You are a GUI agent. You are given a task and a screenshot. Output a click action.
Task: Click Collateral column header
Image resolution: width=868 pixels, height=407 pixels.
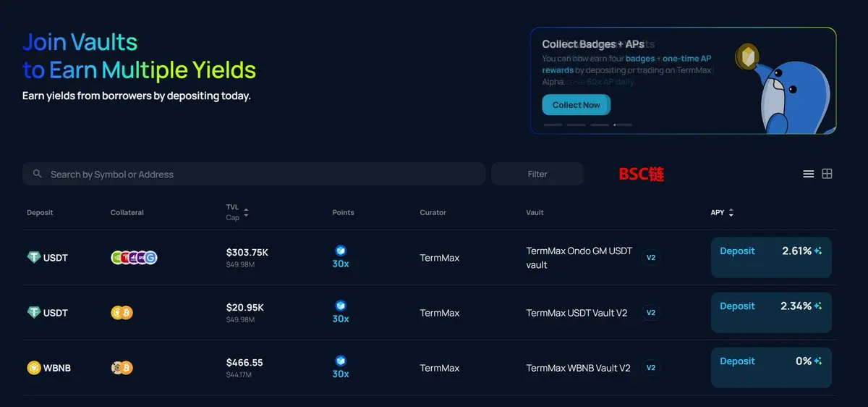point(127,212)
